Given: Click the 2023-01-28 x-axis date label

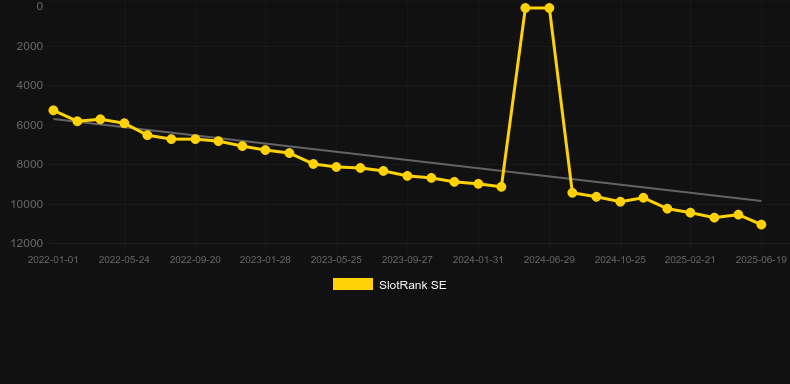Looking at the screenshot, I should [x=265, y=260].
